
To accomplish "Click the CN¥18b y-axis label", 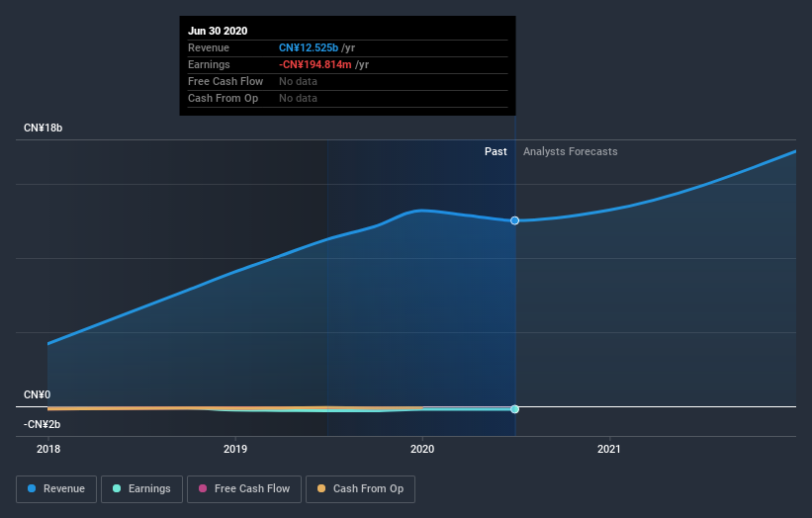I will pyautogui.click(x=43, y=128).
